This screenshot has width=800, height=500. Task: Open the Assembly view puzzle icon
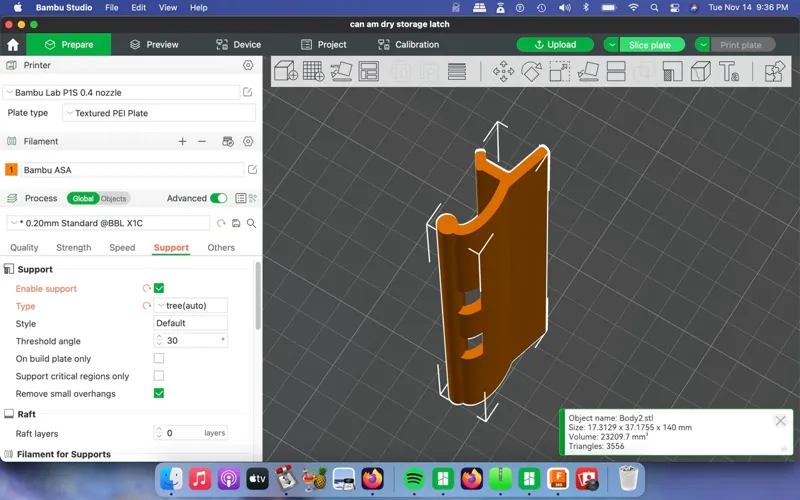775,71
